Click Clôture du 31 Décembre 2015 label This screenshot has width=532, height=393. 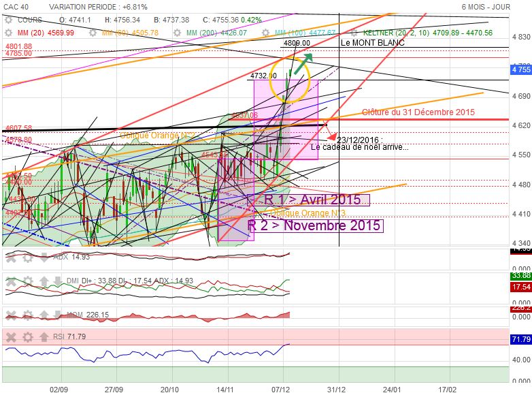click(x=418, y=112)
